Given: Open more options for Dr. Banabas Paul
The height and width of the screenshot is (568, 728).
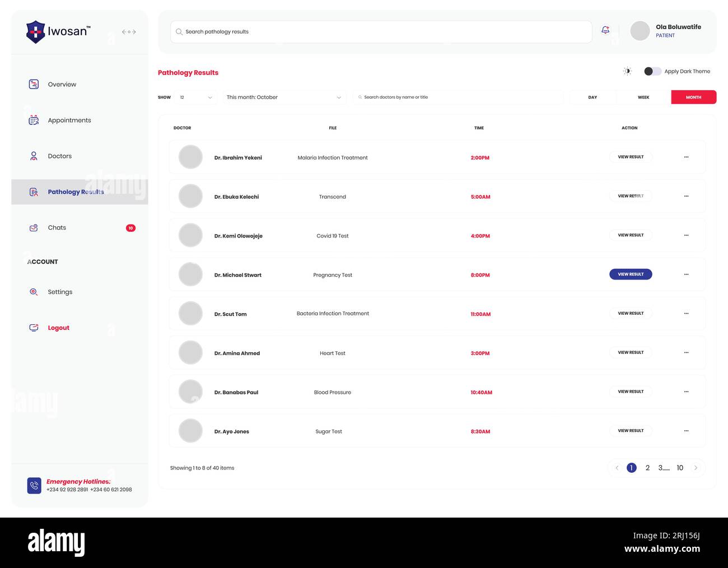Looking at the screenshot, I should click(686, 392).
